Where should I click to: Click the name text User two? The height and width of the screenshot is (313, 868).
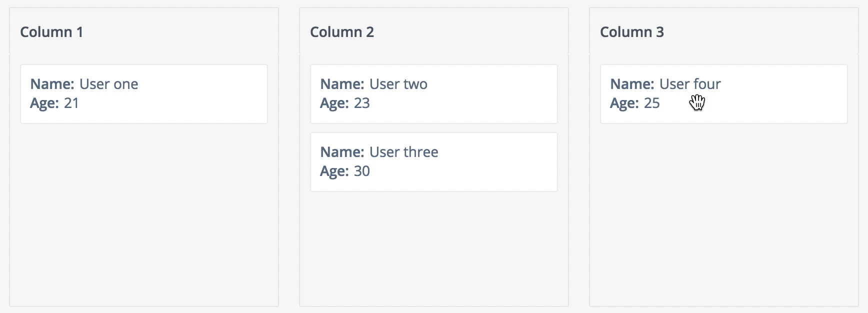(x=397, y=84)
